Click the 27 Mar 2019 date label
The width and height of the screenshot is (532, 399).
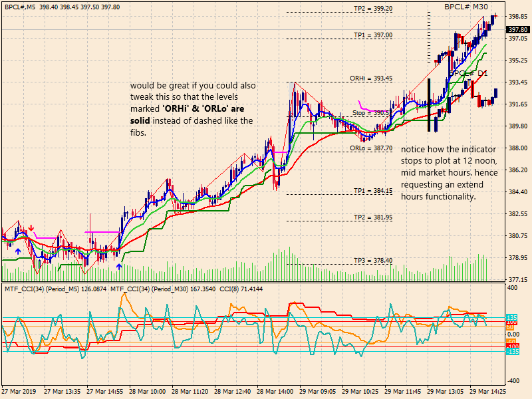(19, 391)
